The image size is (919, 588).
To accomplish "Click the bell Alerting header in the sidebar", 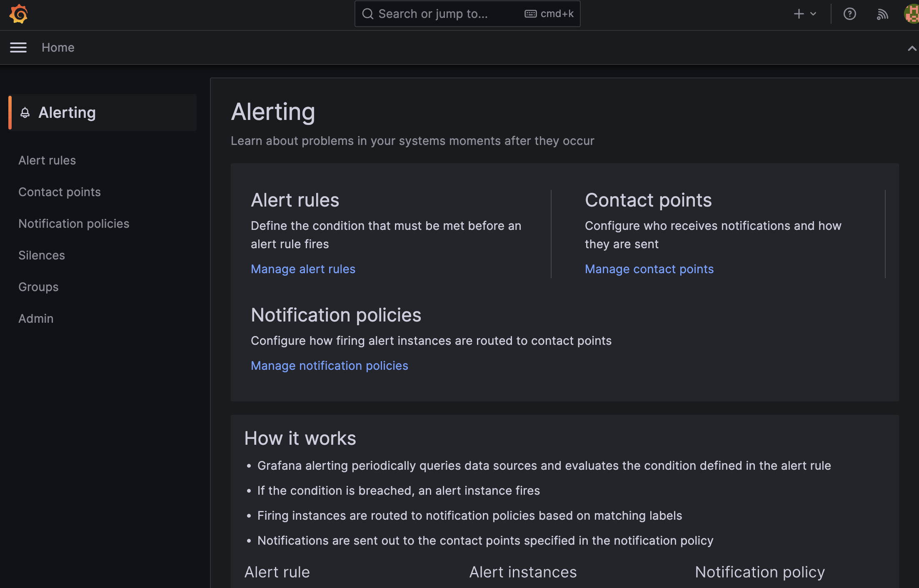I will [67, 112].
